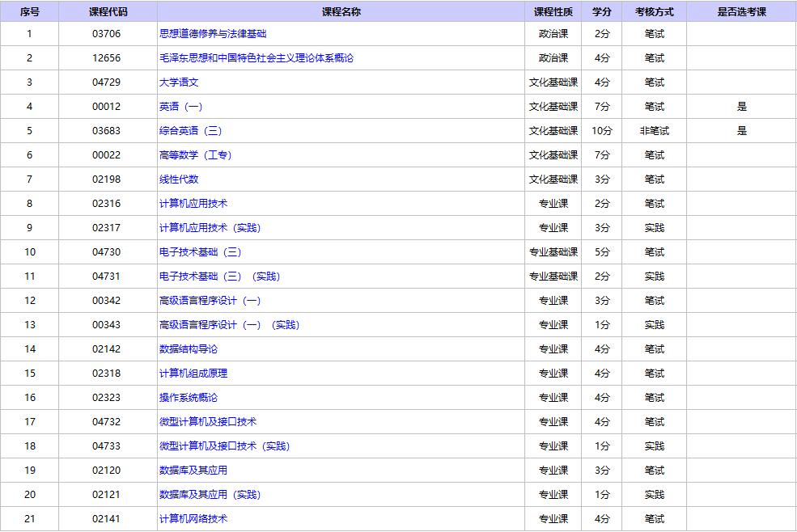
Task: Open the 计算机网络技术 course link
Action: pyautogui.click(x=193, y=519)
